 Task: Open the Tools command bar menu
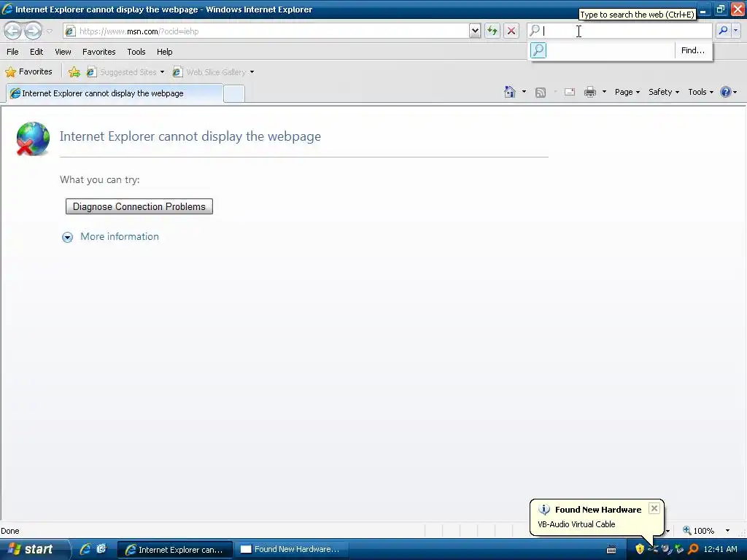pyautogui.click(x=700, y=92)
